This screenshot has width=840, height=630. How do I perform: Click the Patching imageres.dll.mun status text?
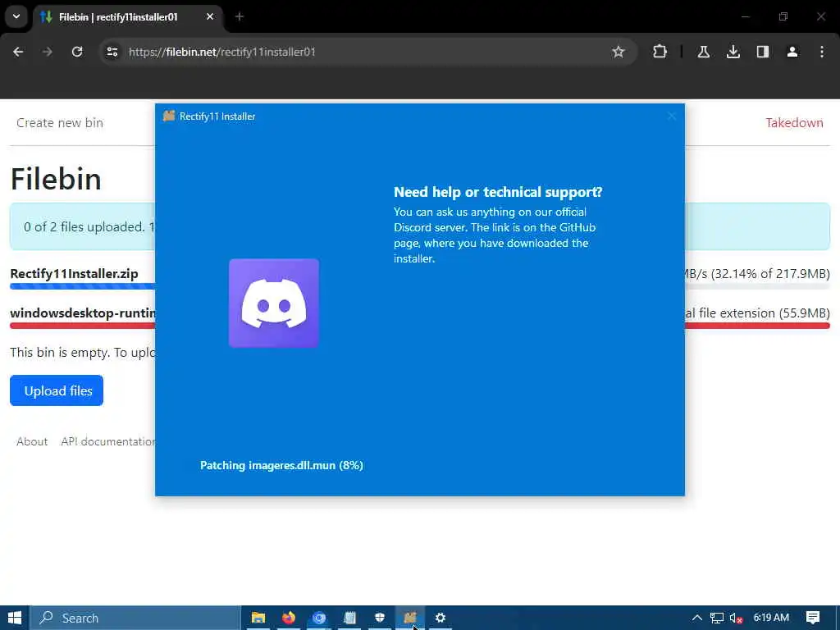point(281,465)
